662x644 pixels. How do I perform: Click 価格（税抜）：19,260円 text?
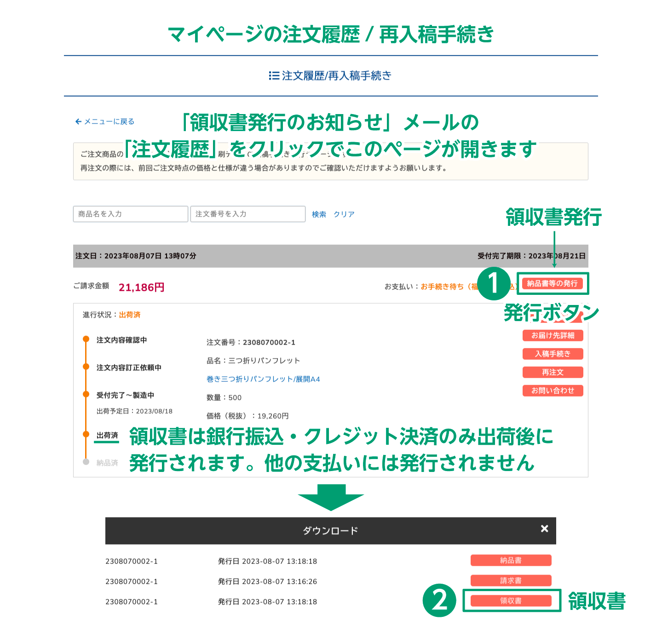pos(248,416)
